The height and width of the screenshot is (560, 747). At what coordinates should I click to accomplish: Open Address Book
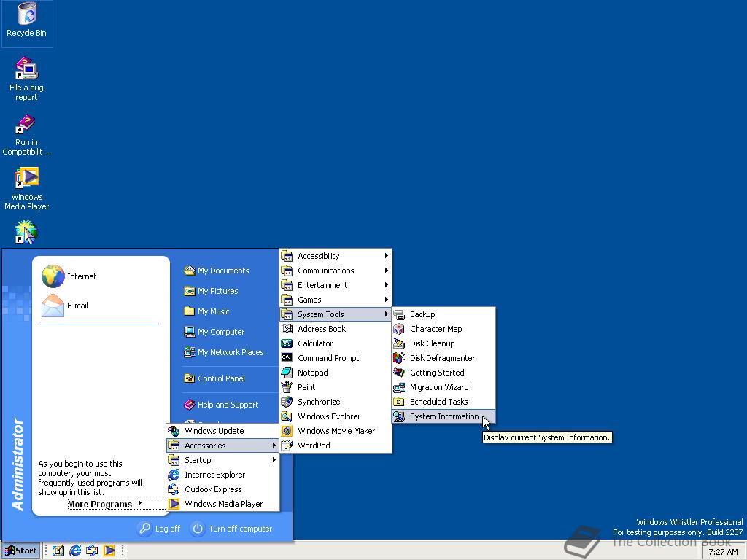tap(336, 329)
